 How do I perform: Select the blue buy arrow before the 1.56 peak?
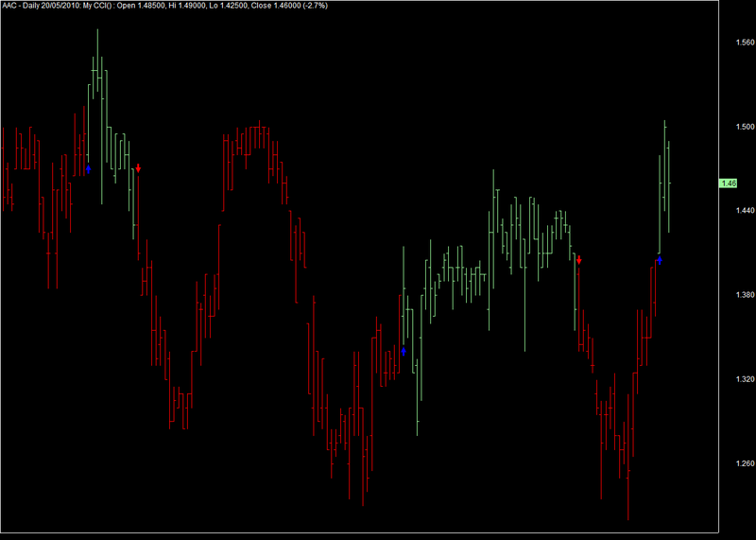click(88, 169)
